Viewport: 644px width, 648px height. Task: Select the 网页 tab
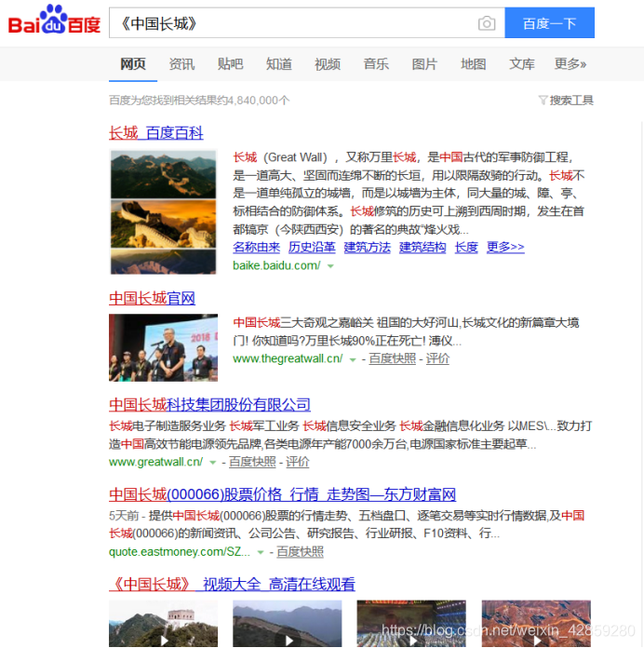(x=133, y=64)
